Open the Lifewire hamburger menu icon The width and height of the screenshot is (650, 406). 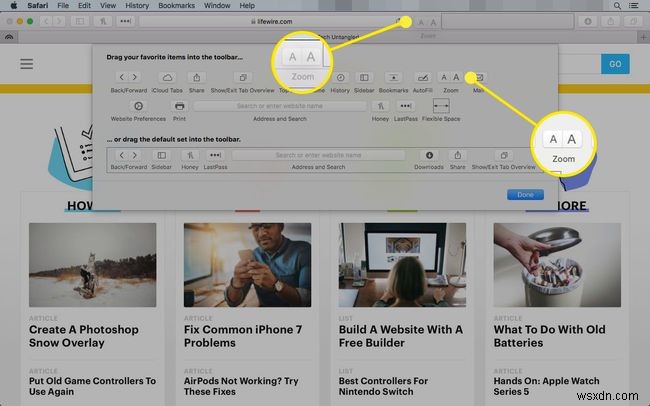click(x=27, y=64)
